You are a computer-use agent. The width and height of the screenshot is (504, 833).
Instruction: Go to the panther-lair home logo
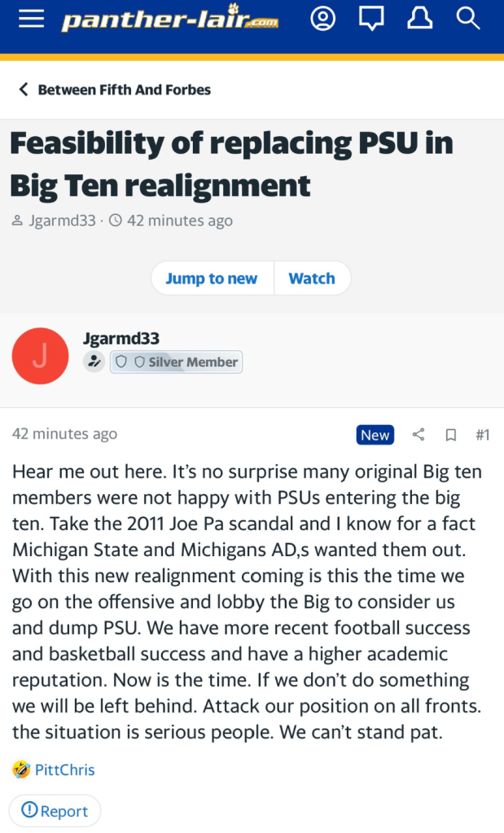[x=169, y=20]
